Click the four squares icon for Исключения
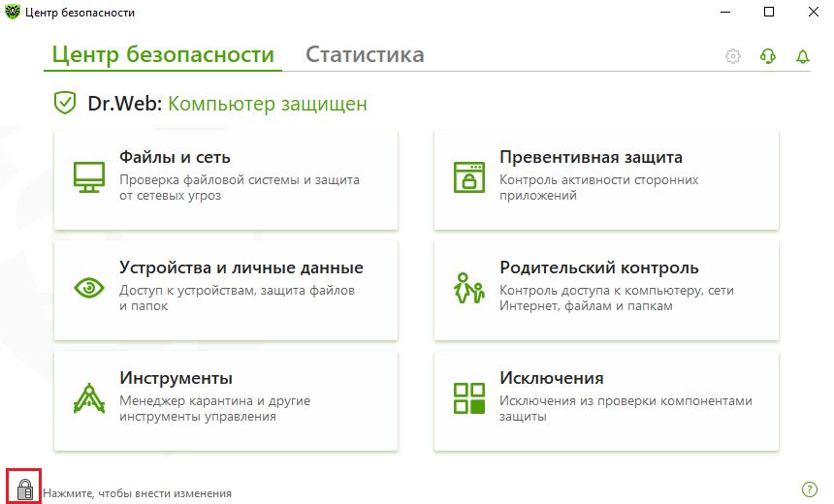The height and width of the screenshot is (504, 834). [469, 398]
